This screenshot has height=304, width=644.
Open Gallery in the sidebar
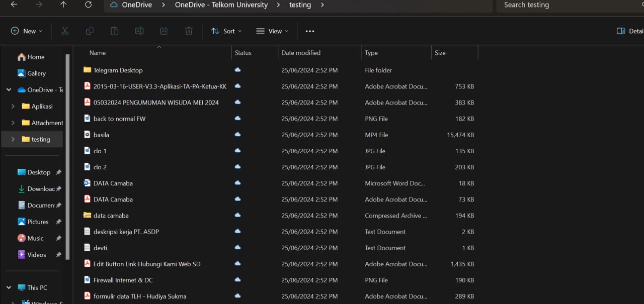click(36, 73)
